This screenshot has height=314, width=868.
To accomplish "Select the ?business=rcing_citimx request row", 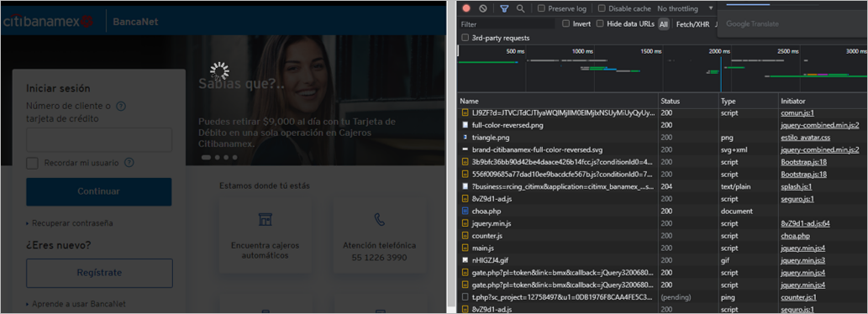I will coord(663,187).
